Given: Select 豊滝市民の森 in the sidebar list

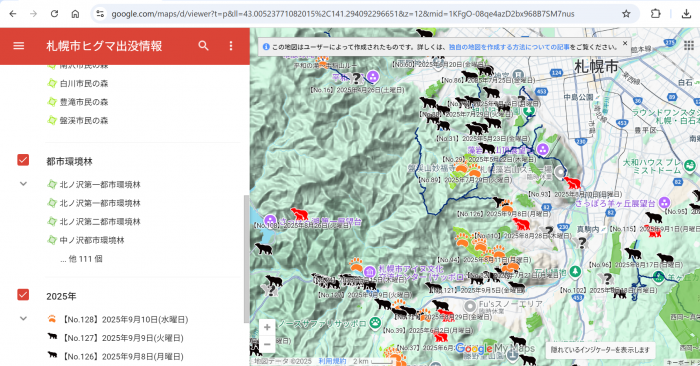Looking at the screenshot, I should (x=84, y=102).
